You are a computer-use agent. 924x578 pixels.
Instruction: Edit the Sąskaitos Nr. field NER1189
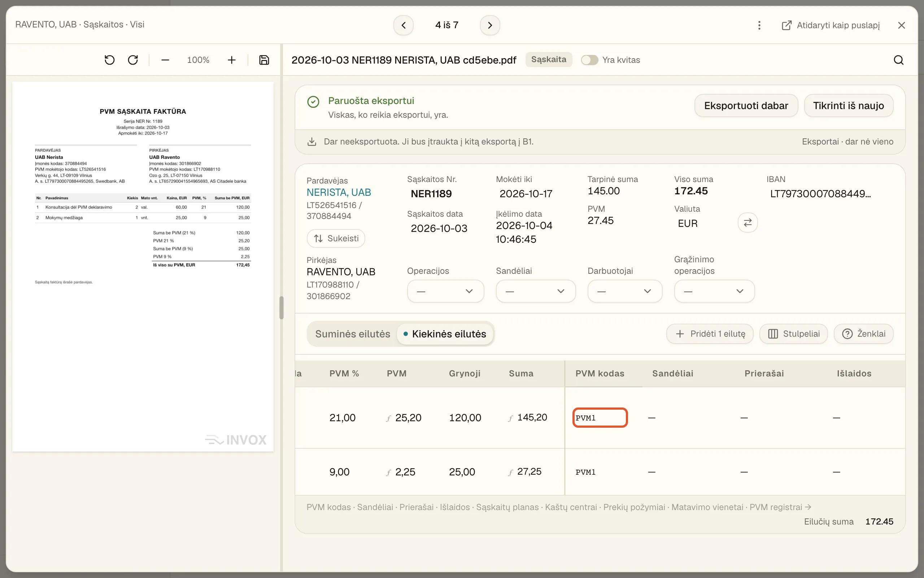point(431,194)
